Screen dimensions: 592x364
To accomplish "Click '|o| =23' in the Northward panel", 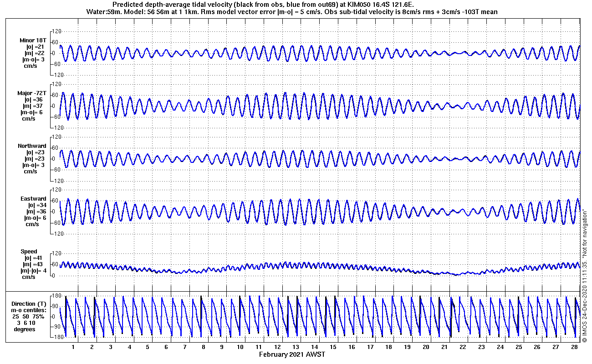I will (35, 152).
